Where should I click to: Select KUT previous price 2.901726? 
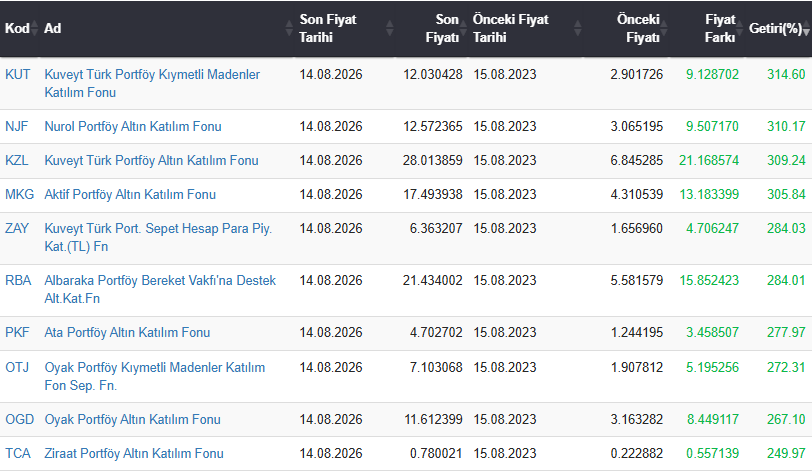click(x=636, y=75)
